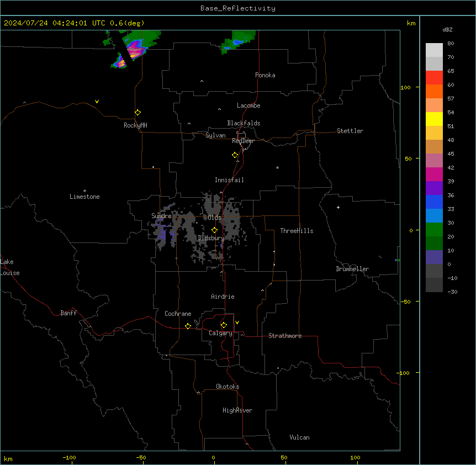Image resolution: width=476 pixels, height=465 pixels.
Task: Select the dBZ legend heading
Action: [x=447, y=30]
